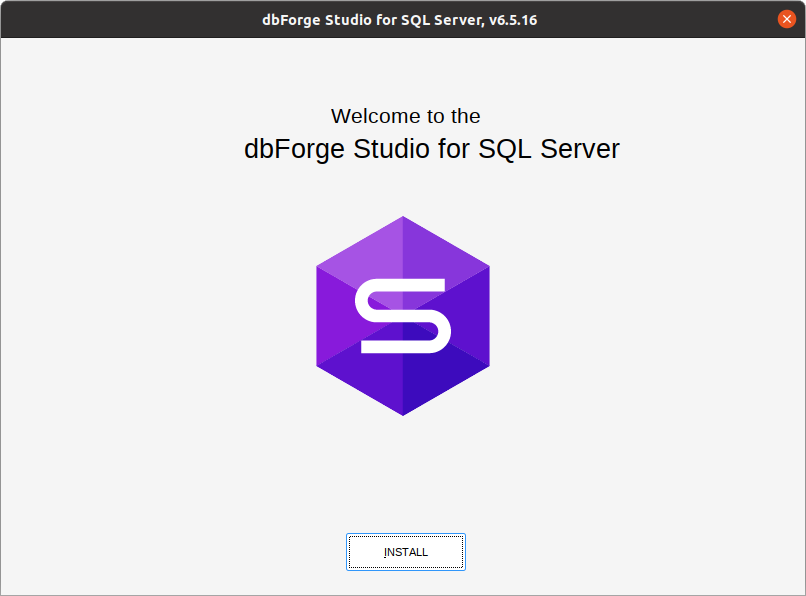Close the dbForge Studio installer window

pos(786,19)
